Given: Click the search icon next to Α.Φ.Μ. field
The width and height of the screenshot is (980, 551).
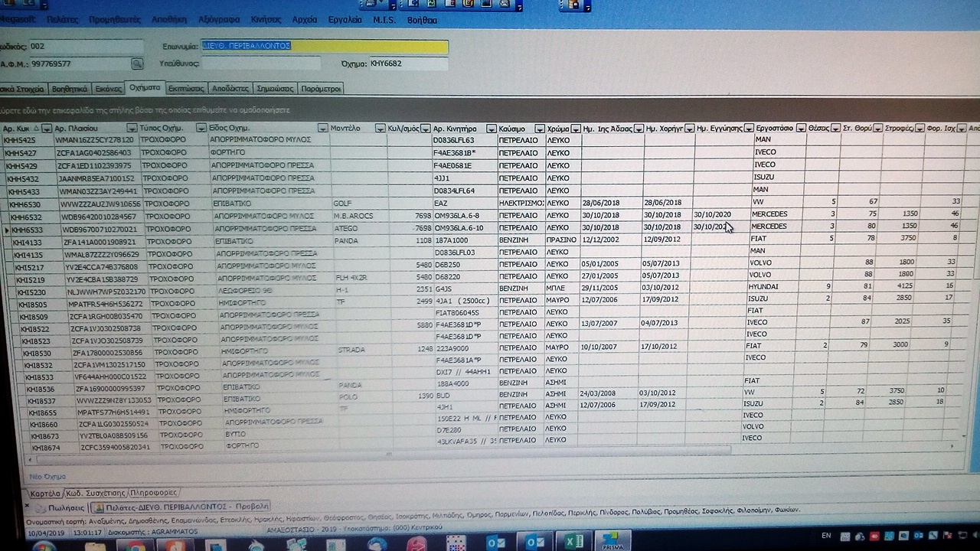Looking at the screenshot, I should point(137,64).
